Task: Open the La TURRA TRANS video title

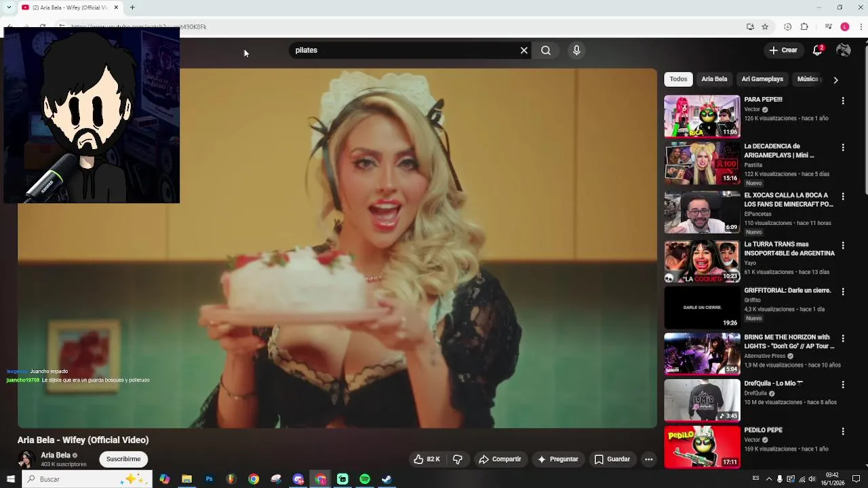Action: (x=789, y=249)
